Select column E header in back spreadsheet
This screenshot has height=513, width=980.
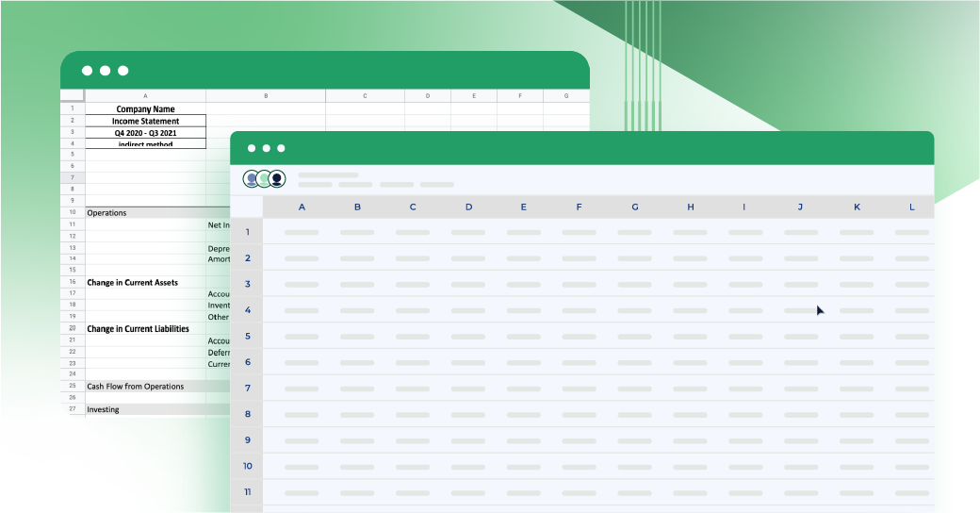tap(474, 96)
